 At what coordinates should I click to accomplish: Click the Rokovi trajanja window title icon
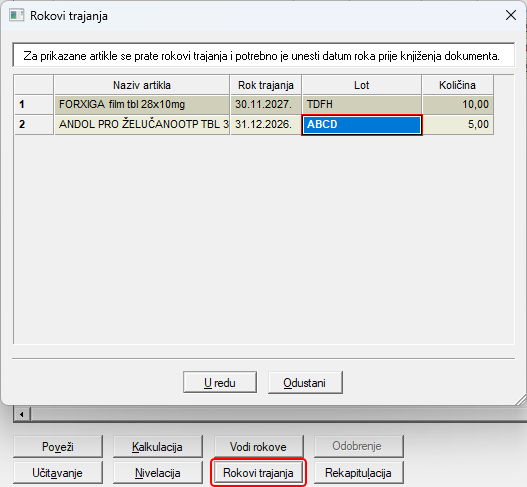pos(16,15)
